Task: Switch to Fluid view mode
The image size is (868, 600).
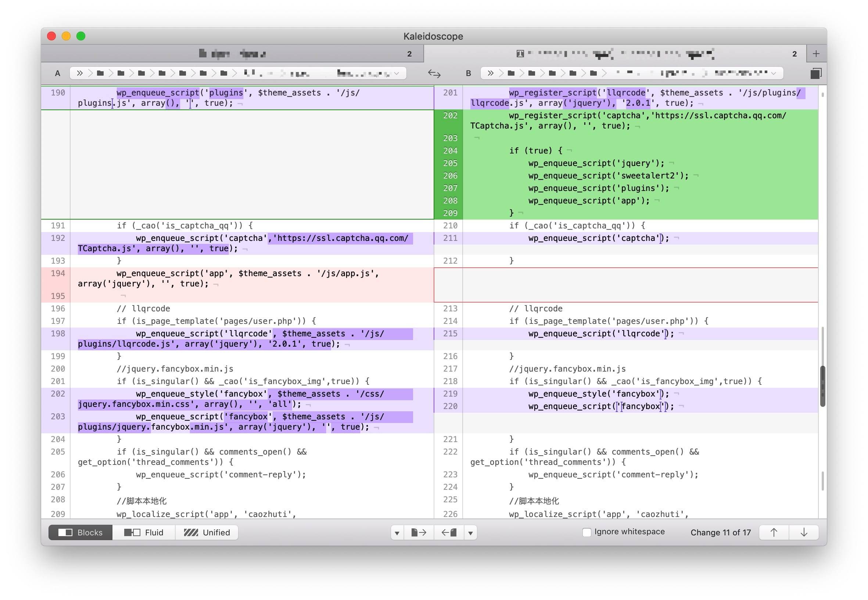Action: [x=144, y=532]
